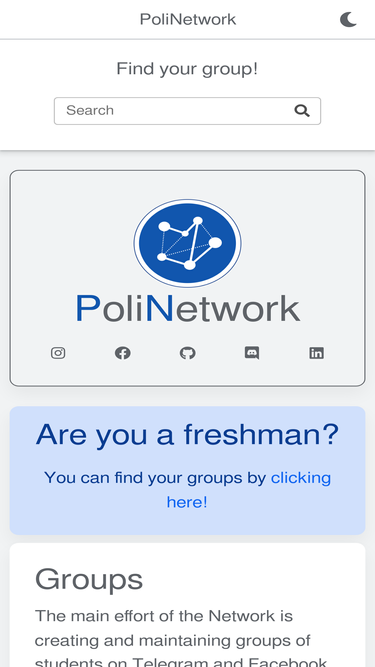
Task: Click the word "here!" in the freshman banner
Action: click(x=187, y=502)
